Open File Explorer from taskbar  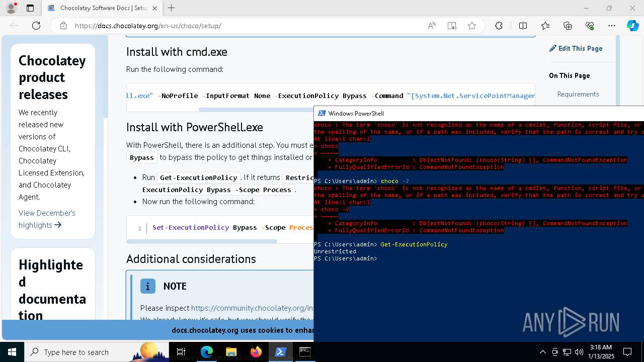click(231, 352)
